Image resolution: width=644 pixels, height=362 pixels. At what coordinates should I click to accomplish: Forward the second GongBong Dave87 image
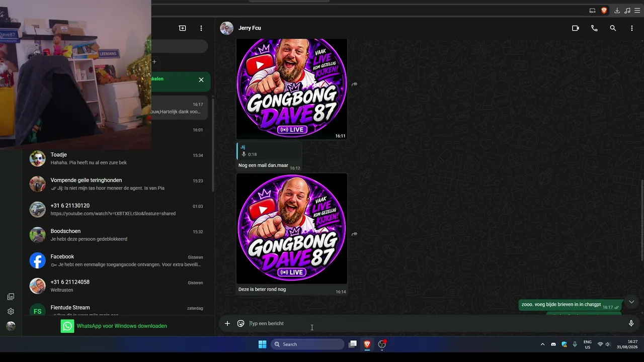coord(354,234)
